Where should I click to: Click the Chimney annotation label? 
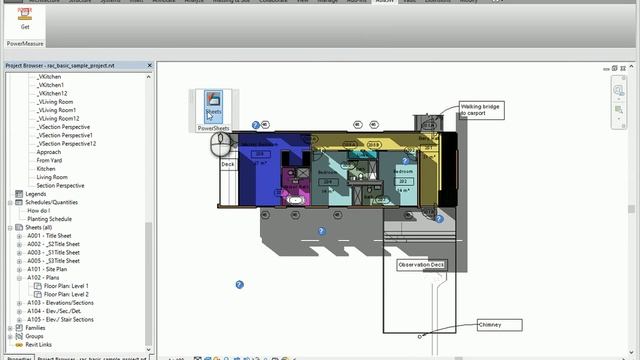coord(500,325)
